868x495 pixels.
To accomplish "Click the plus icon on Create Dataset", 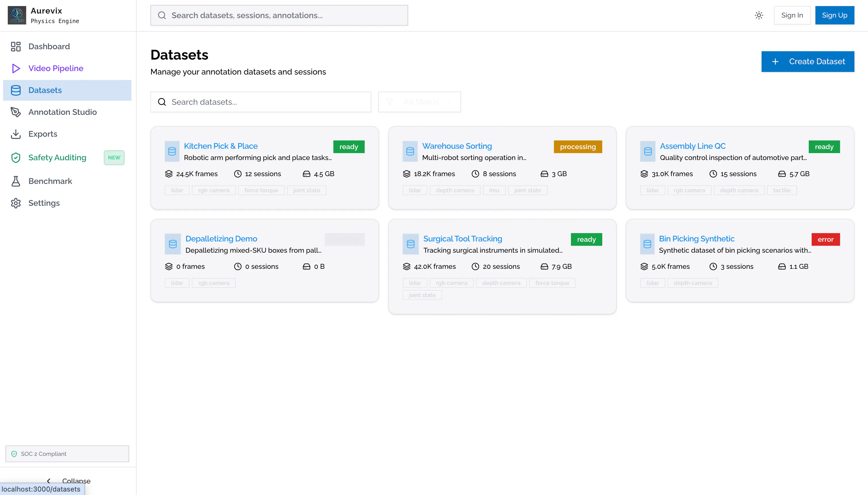I will [x=775, y=62].
